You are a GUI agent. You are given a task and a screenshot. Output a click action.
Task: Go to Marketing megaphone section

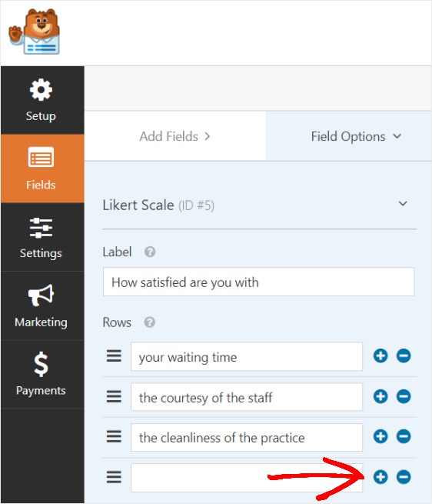(42, 305)
